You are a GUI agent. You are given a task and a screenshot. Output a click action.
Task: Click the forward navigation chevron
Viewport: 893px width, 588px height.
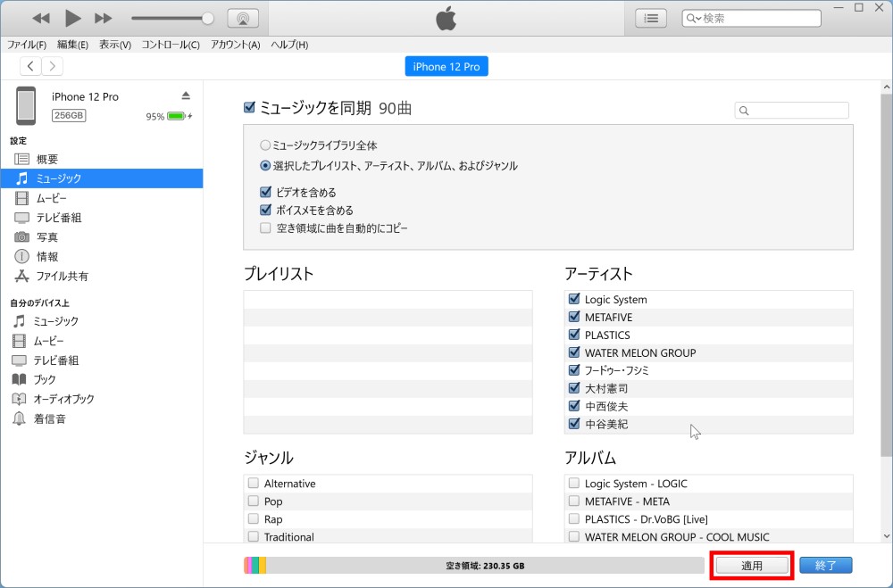[52, 66]
